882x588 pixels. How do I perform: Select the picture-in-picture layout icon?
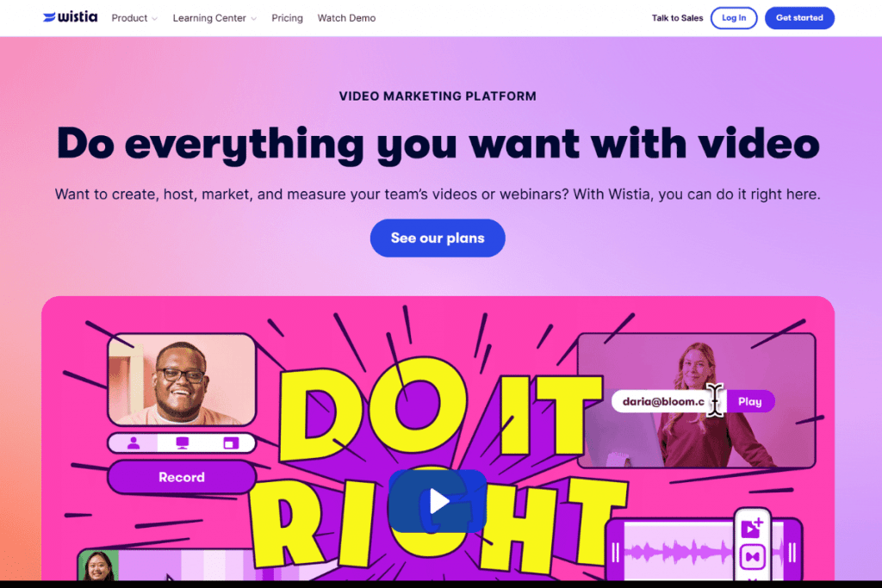(231, 443)
